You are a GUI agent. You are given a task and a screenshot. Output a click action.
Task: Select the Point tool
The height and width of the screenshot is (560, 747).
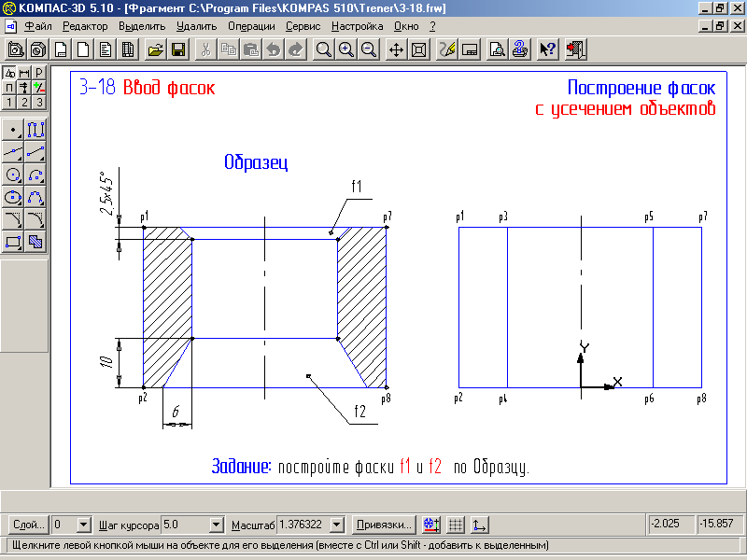[x=13, y=130]
